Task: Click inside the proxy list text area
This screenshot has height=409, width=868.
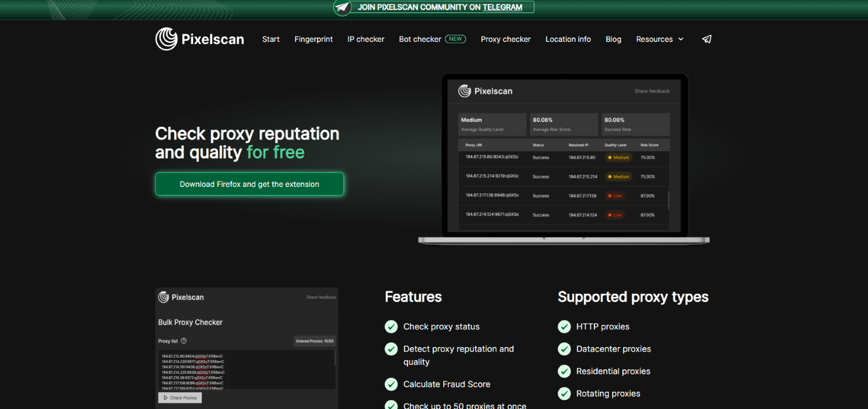Action: point(247,370)
